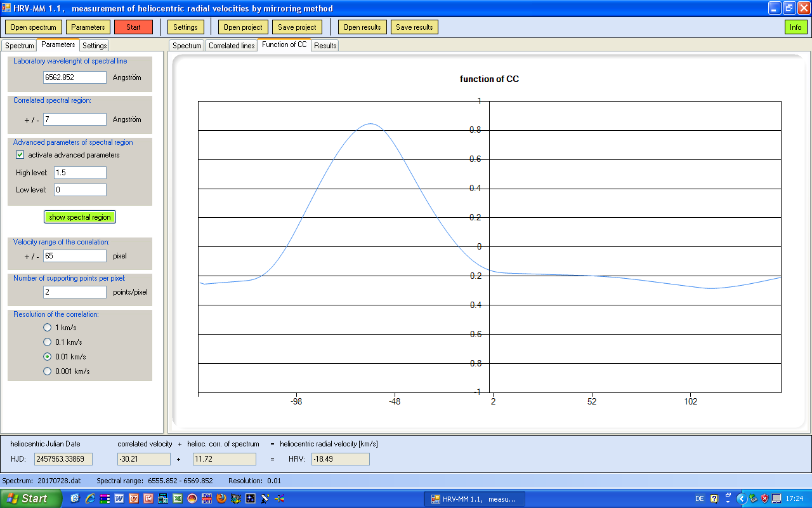The width and height of the screenshot is (812, 508).
Task: Open PowerPoint quick launch icon
Action: 134,498
